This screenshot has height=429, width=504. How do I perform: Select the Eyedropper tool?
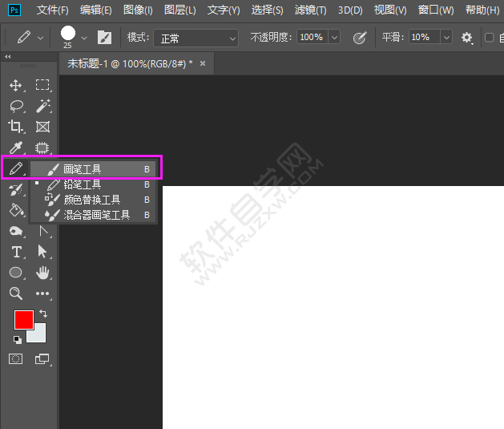pyautogui.click(x=16, y=148)
